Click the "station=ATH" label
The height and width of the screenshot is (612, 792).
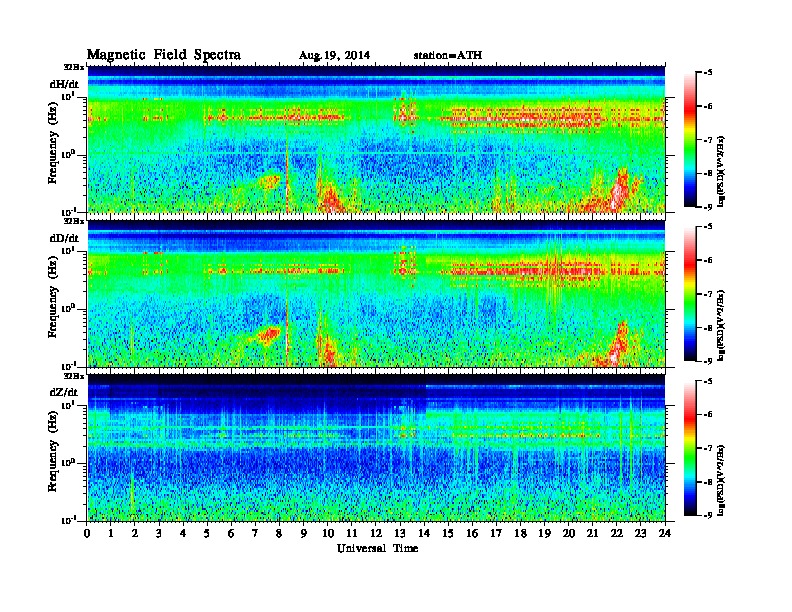[448, 56]
